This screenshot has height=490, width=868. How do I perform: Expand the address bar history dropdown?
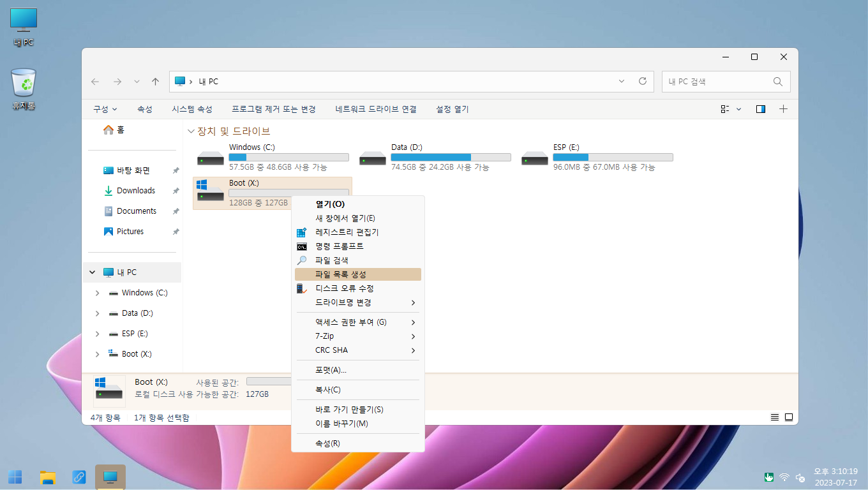pos(622,82)
